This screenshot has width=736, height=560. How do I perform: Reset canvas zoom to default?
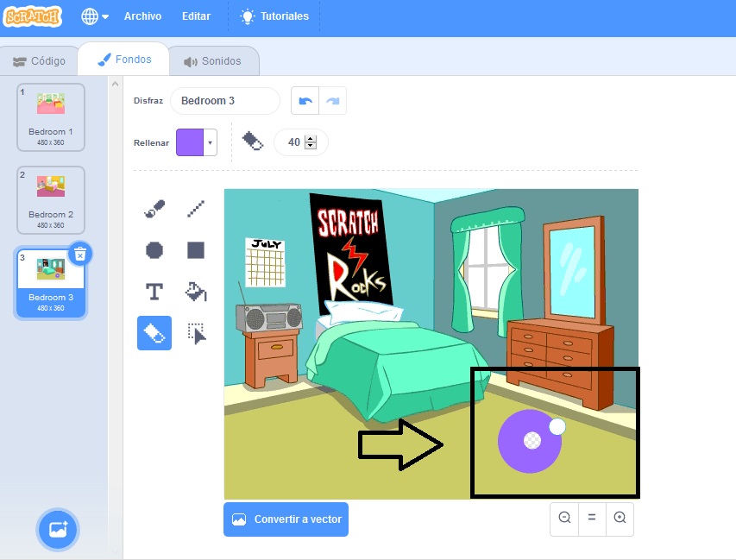(592, 518)
